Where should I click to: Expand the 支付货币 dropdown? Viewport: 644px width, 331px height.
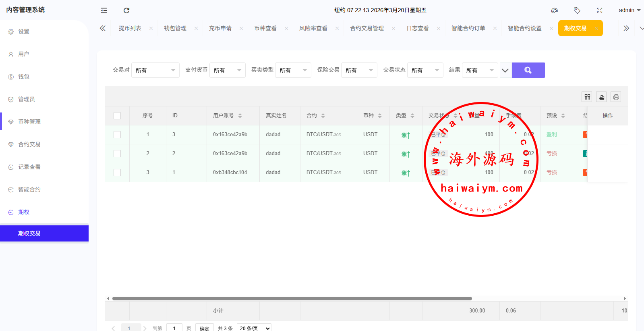227,70
